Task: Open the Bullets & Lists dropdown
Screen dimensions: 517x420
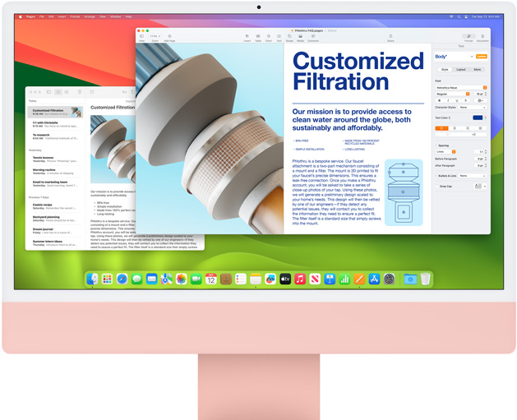Action: pos(473,176)
